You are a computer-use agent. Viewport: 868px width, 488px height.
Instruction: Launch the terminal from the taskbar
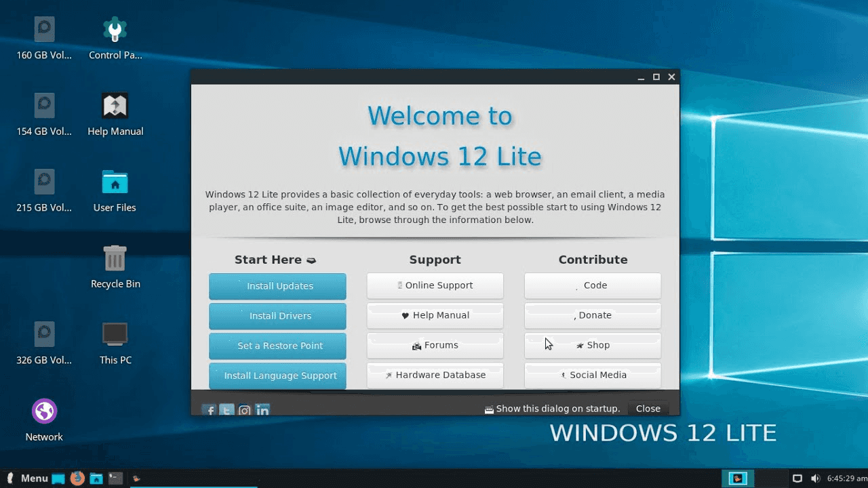tap(115, 479)
